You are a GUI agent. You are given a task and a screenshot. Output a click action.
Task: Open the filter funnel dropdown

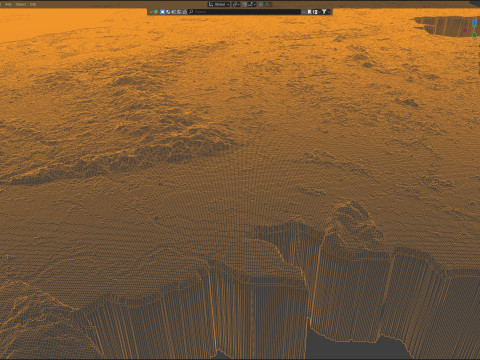click(x=326, y=12)
